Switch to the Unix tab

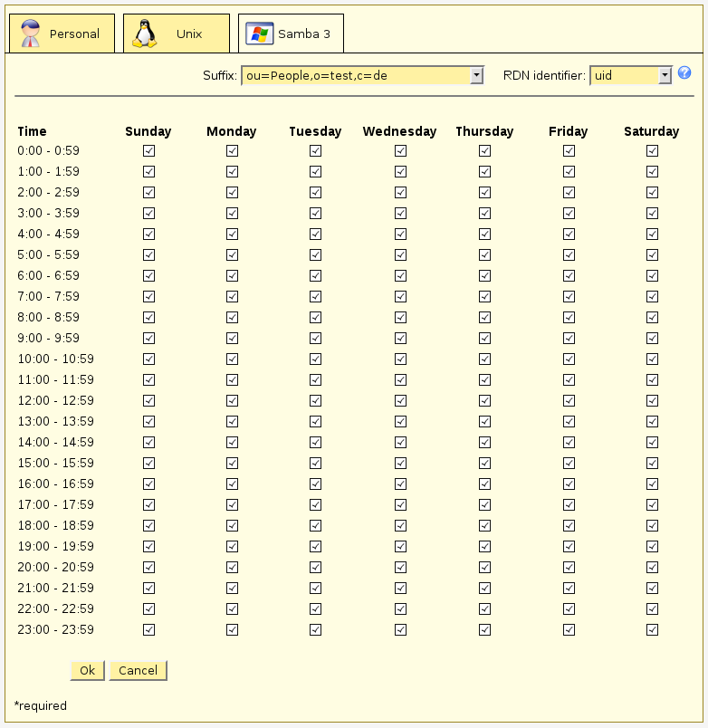(x=188, y=34)
